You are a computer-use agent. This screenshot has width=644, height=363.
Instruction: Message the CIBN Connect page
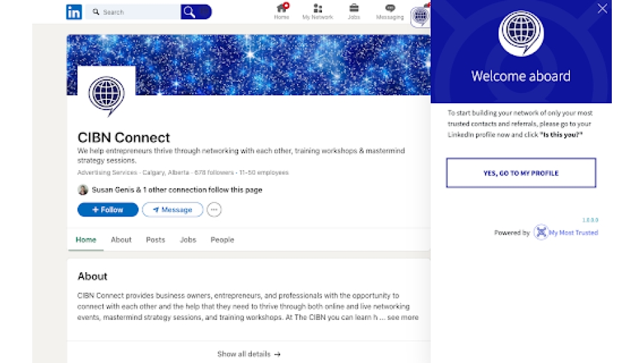(x=173, y=210)
